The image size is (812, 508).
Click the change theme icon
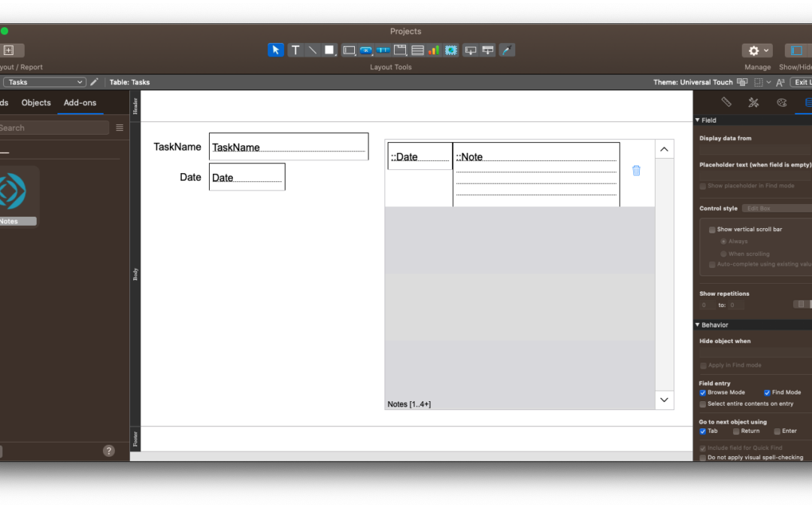(742, 82)
